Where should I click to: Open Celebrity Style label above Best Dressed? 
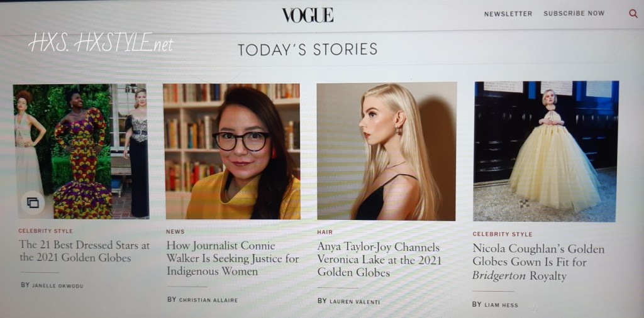point(45,231)
